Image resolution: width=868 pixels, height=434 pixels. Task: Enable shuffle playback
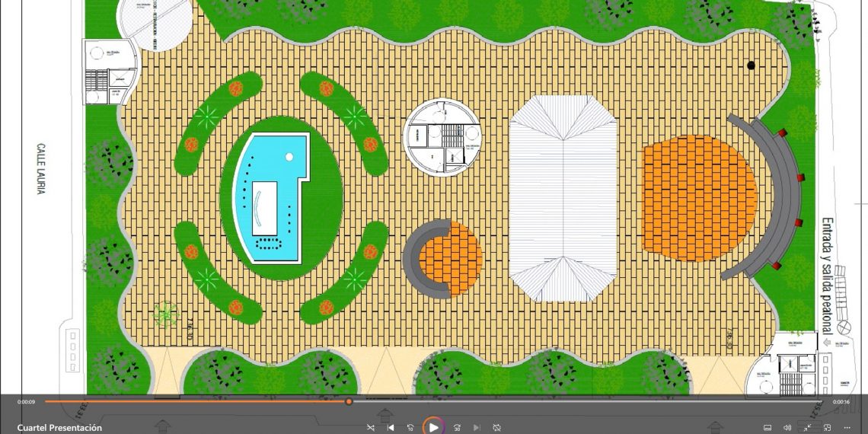(x=371, y=428)
